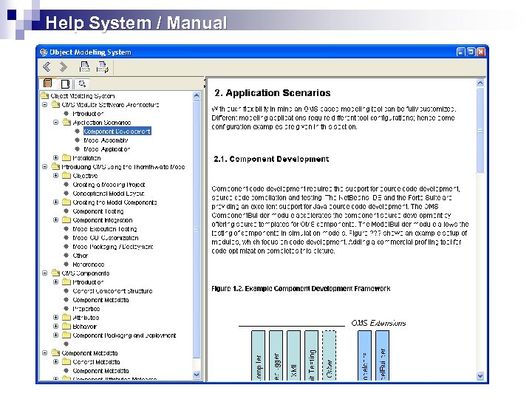532x399 pixels.
Task: Click the Figure 1.2 caption text
Action: pyautogui.click(x=301, y=289)
